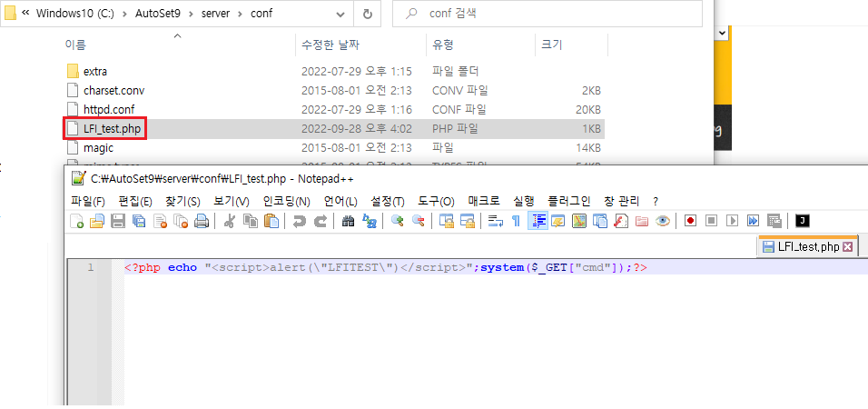Viewport: 868px width, 409px height.
Task: Toggle synchronize vertical scrolling icon
Action: (446, 221)
